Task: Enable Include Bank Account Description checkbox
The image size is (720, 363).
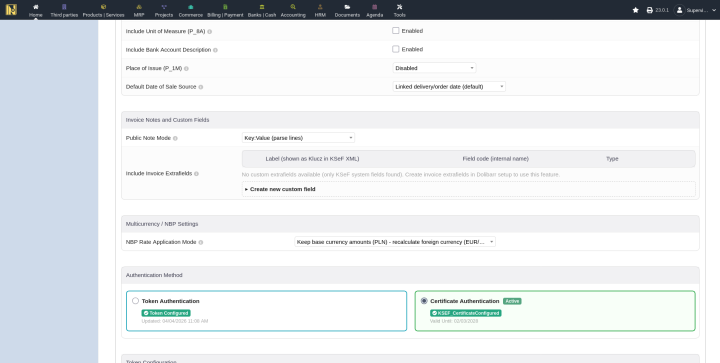Action: click(x=395, y=49)
